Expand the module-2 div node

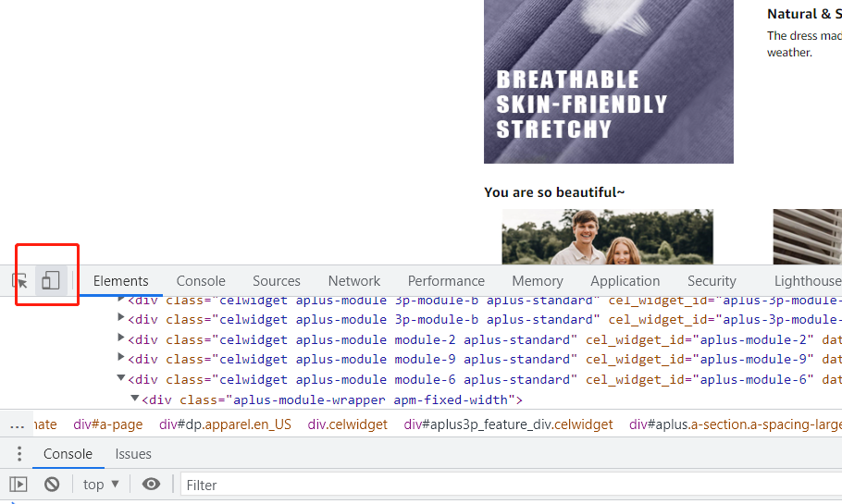pos(122,339)
